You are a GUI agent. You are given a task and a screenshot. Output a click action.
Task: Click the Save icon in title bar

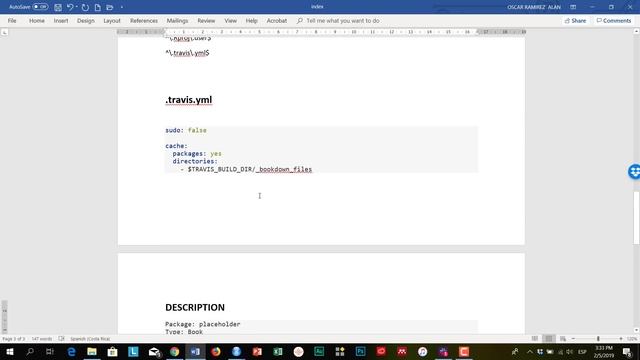58,7
